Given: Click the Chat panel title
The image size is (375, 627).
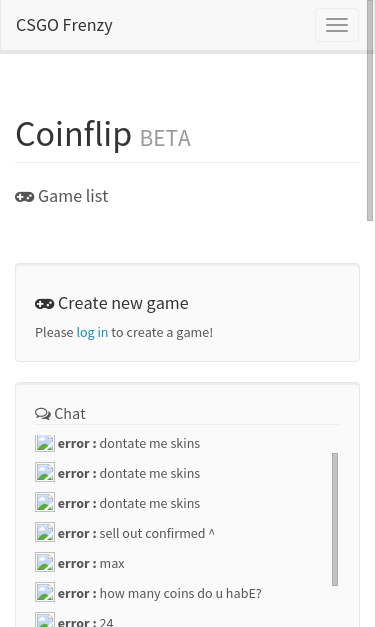Looking at the screenshot, I should (70, 413).
